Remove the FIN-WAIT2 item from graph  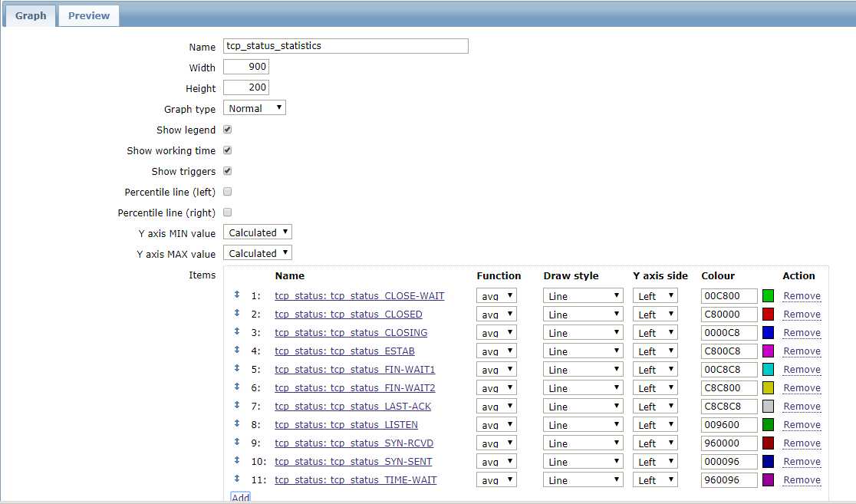(802, 388)
